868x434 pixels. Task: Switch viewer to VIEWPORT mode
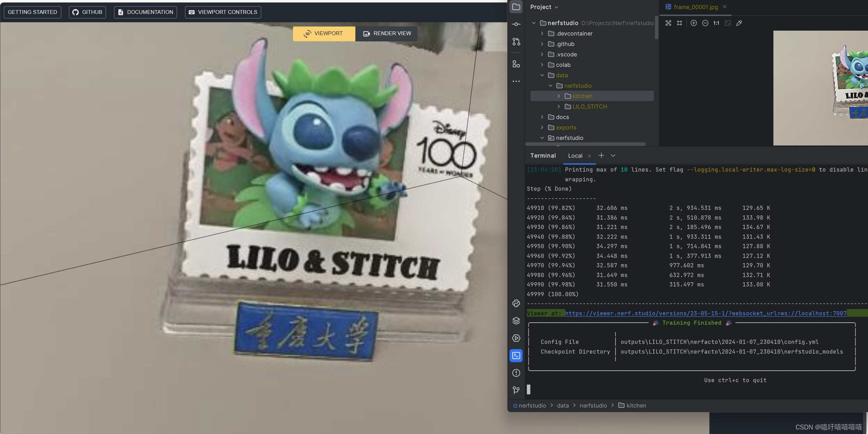324,34
